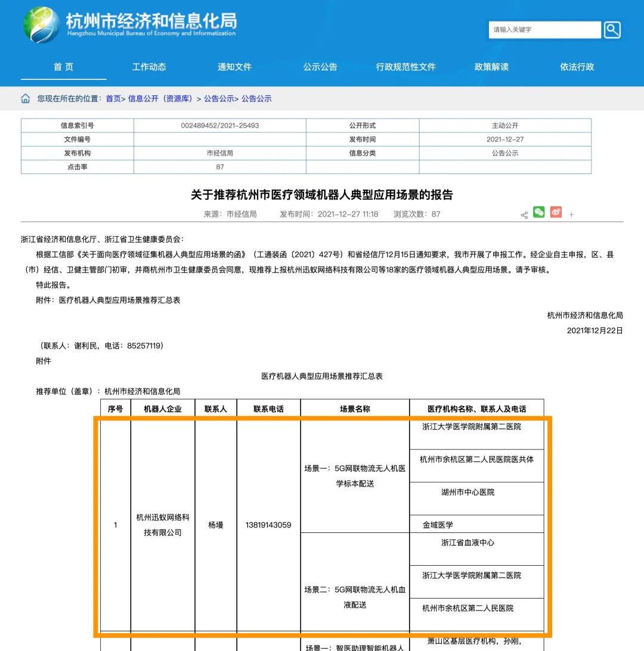Follow the 首页 breadcrumb link
The height and width of the screenshot is (651, 644).
[x=113, y=99]
